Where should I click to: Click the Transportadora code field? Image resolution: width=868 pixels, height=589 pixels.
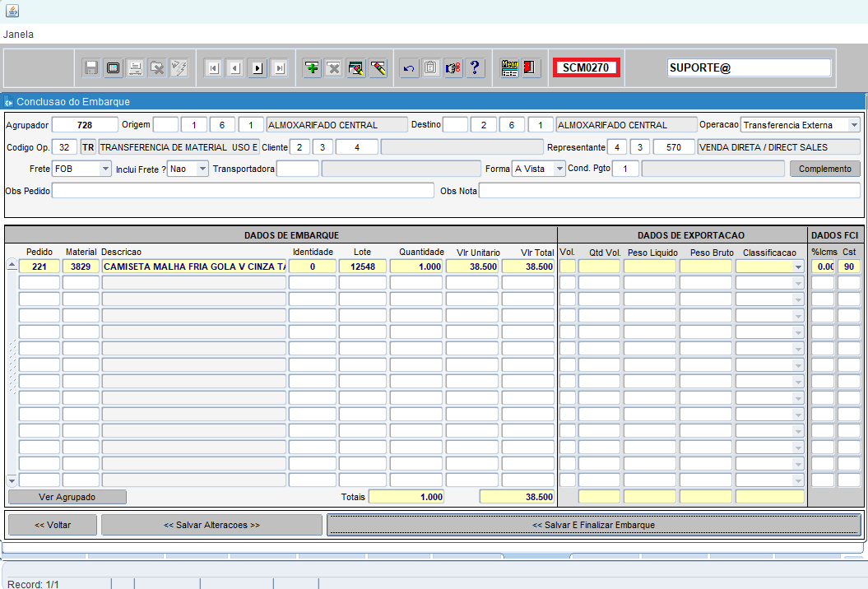[298, 169]
